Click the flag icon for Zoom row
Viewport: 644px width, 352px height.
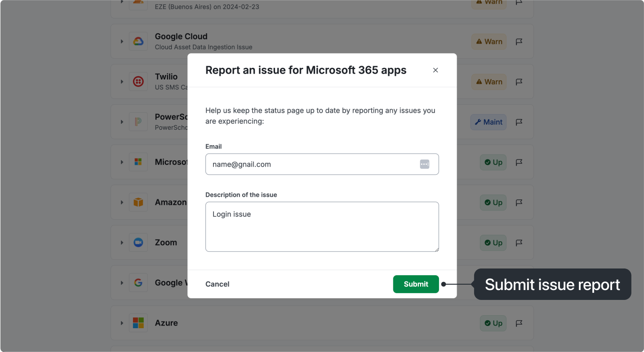[x=519, y=243]
